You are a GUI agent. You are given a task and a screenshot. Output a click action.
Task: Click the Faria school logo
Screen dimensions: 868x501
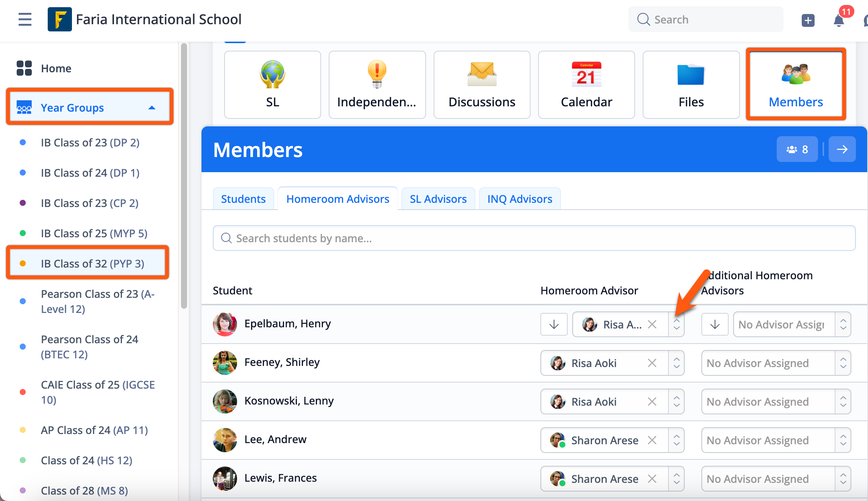pos(59,19)
